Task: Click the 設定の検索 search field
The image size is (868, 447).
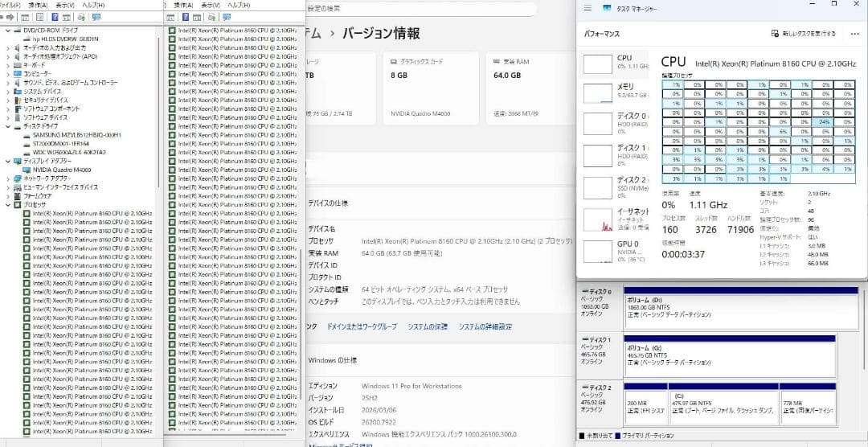Action: click(x=420, y=9)
